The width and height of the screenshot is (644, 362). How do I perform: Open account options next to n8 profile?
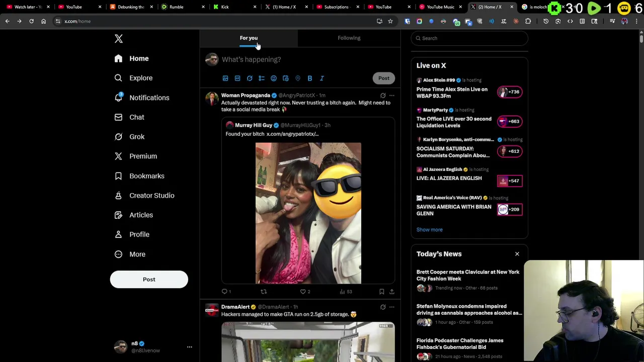pyautogui.click(x=190, y=347)
